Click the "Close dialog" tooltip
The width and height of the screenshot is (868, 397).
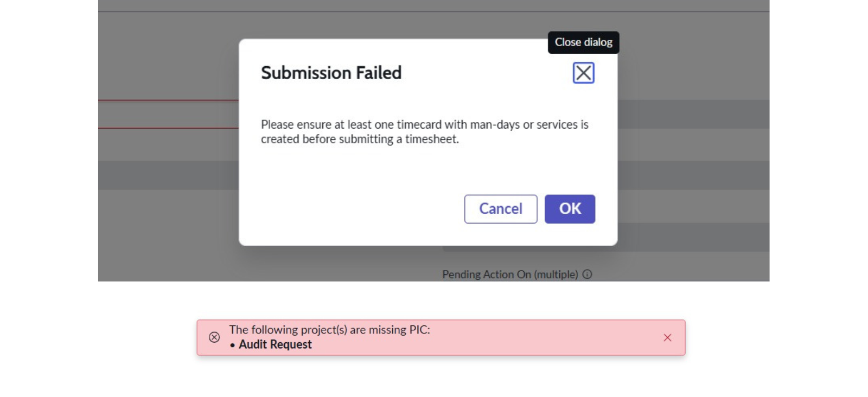(583, 42)
